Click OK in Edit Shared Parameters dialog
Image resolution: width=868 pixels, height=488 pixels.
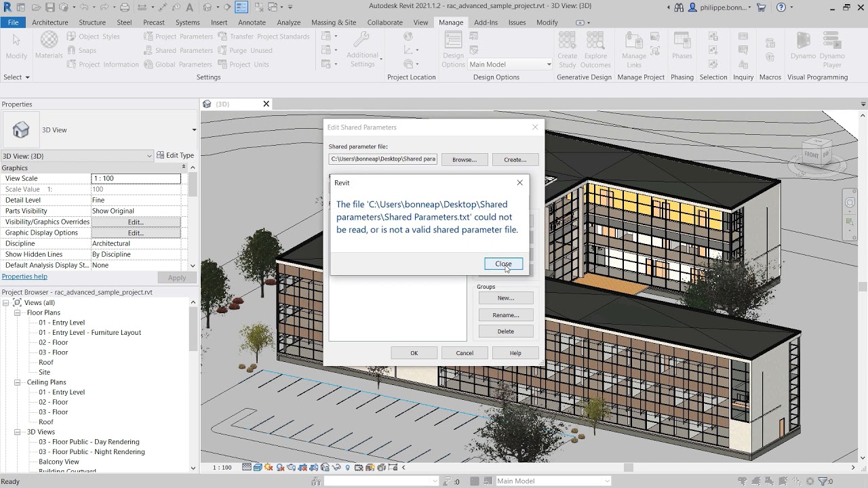click(414, 353)
